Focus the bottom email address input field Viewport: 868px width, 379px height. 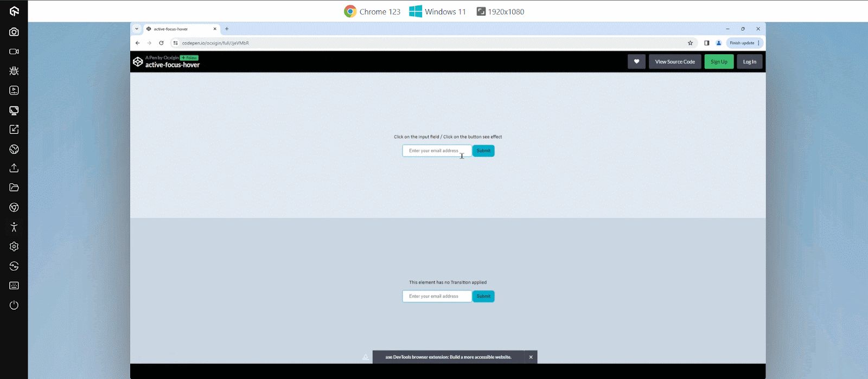click(x=437, y=296)
